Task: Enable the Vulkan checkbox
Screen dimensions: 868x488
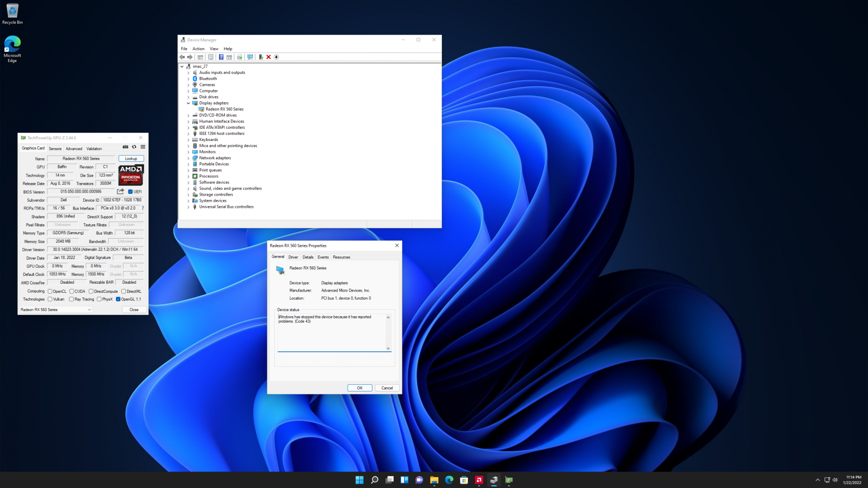Action: click(x=50, y=299)
